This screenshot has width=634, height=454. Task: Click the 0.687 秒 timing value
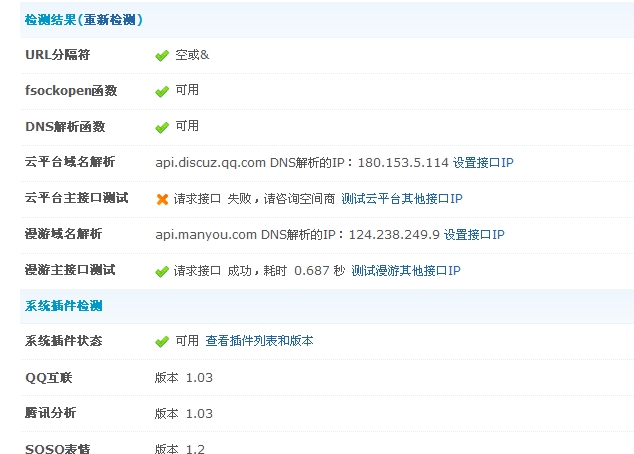(x=319, y=270)
